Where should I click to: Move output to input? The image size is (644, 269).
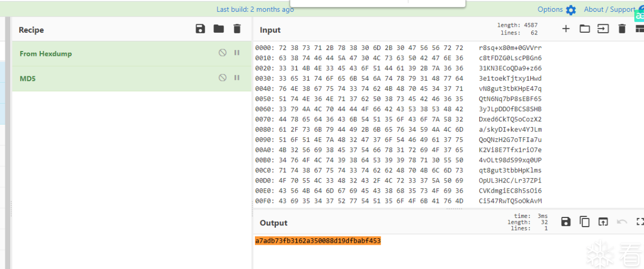(x=603, y=222)
